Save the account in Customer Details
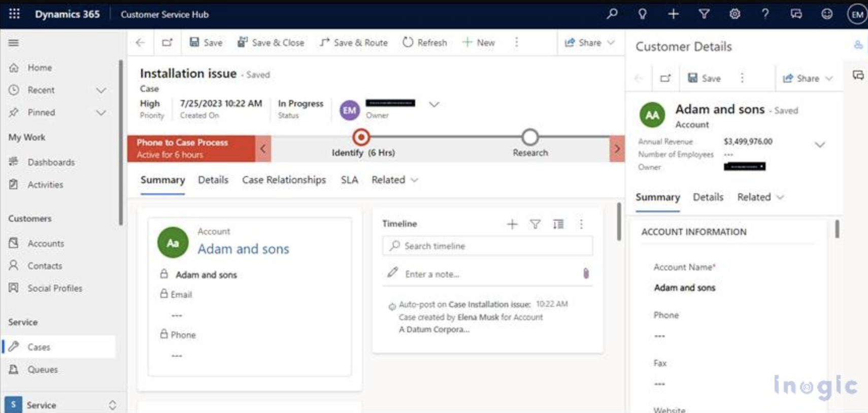 [704, 78]
